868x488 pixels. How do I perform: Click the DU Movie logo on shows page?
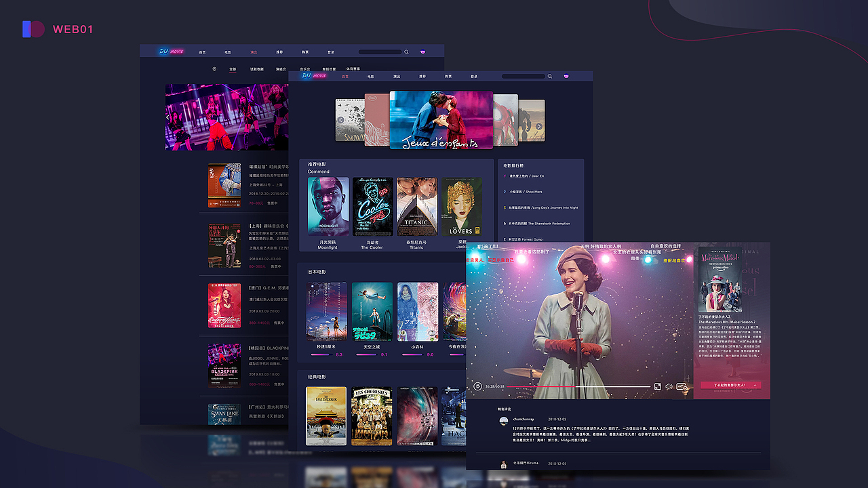tap(171, 51)
